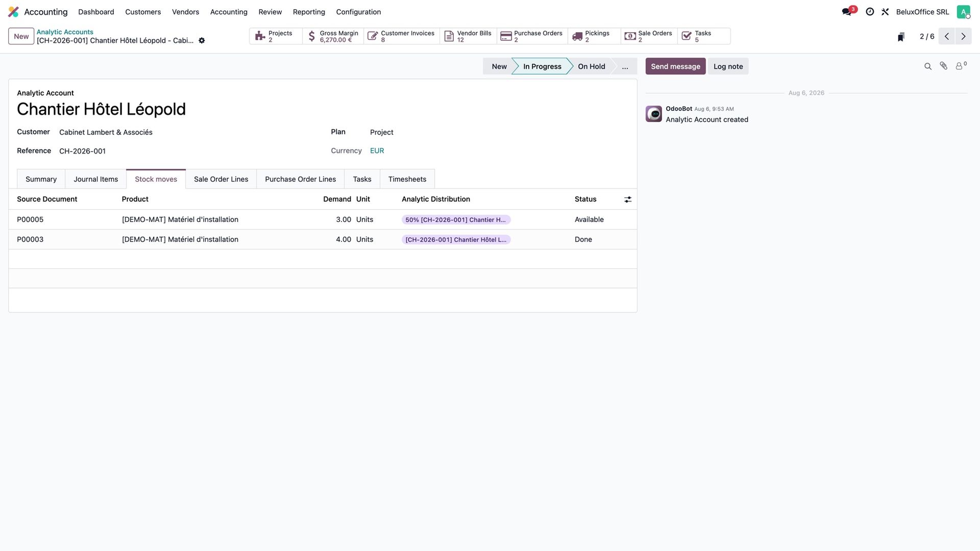Open the Reporting menu
The height and width of the screenshot is (551, 980).
coord(309,12)
